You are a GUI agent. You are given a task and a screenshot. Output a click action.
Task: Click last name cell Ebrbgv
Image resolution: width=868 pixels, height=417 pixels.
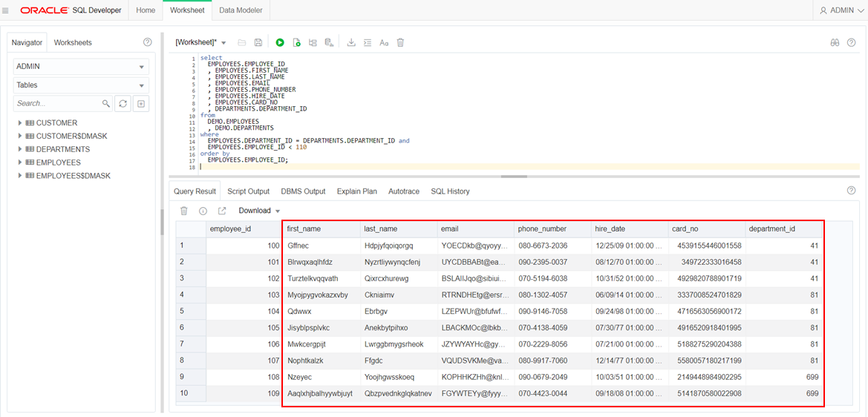[x=398, y=312]
